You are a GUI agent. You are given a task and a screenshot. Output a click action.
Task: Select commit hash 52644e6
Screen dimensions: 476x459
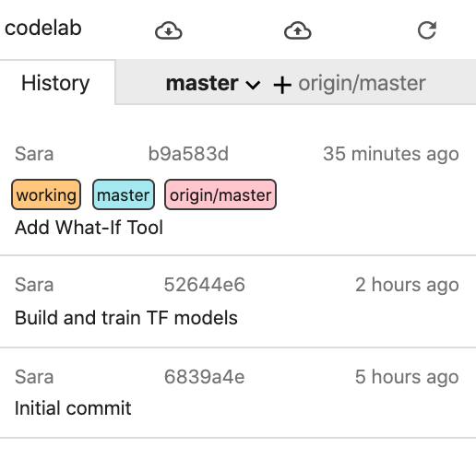pyautogui.click(x=205, y=285)
